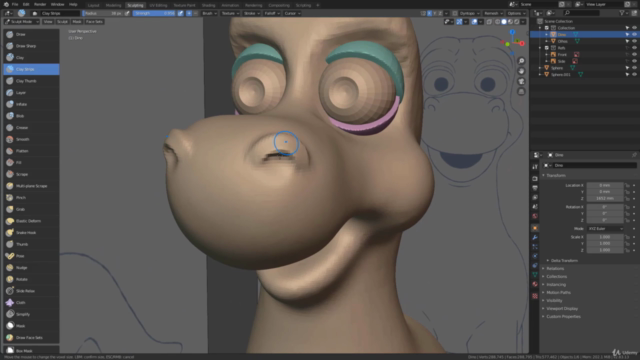Select the Elastic Deform brush
This screenshot has height=360, width=640.
31,221
